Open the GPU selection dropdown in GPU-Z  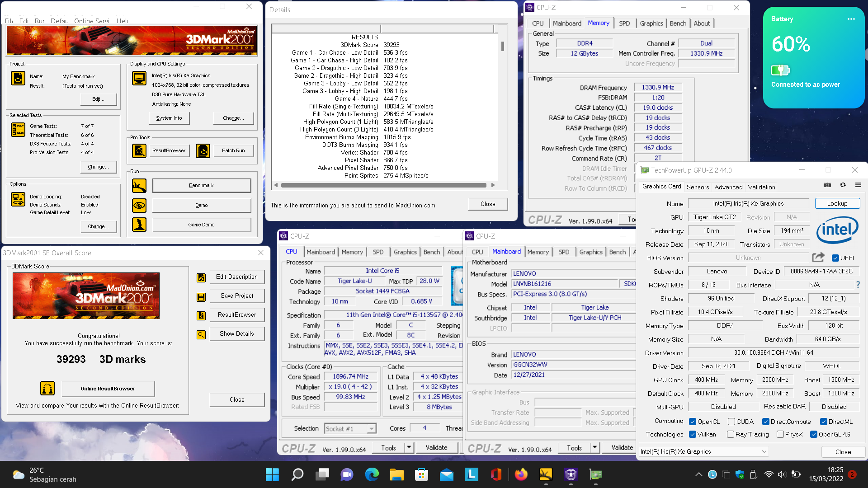pos(703,451)
